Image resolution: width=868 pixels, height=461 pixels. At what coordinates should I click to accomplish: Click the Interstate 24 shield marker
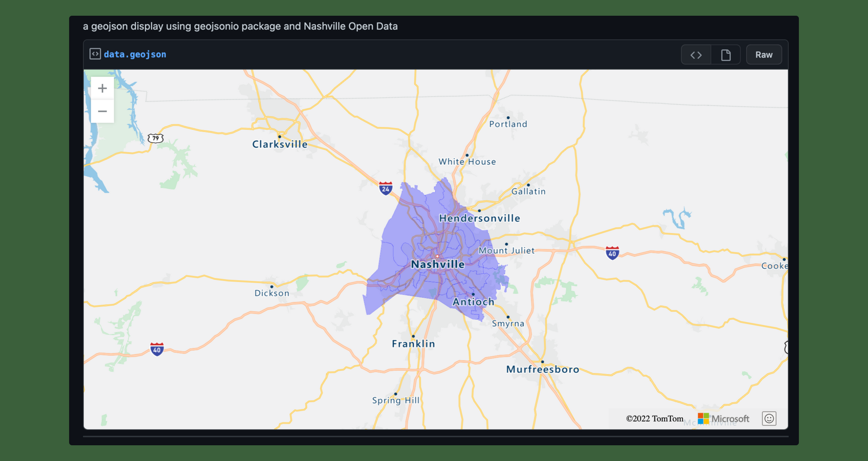[x=385, y=188]
